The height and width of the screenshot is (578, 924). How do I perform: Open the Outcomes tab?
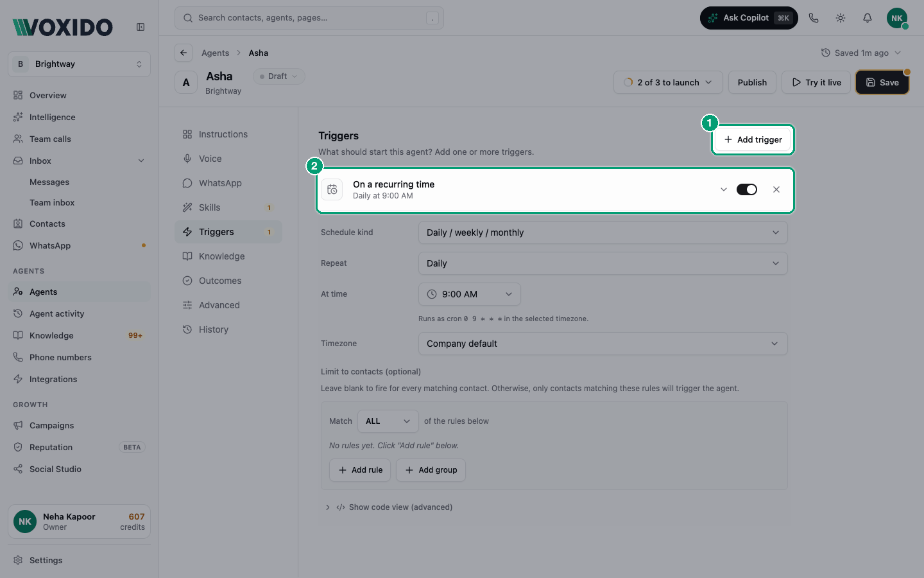(x=228, y=281)
